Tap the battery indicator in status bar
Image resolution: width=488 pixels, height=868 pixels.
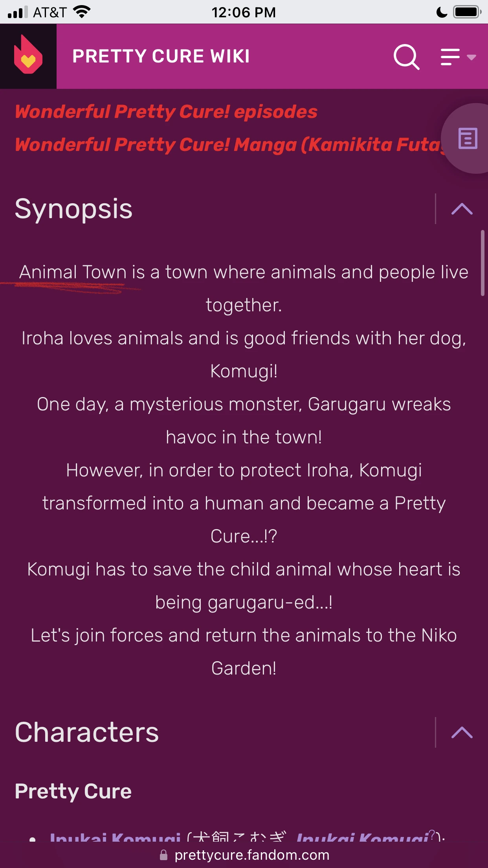pos(467,12)
